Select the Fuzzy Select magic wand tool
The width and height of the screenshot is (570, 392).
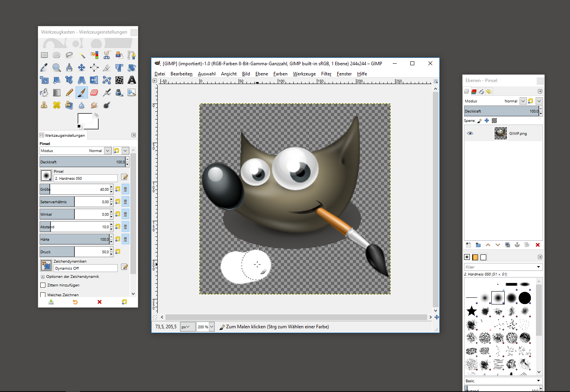click(x=82, y=55)
